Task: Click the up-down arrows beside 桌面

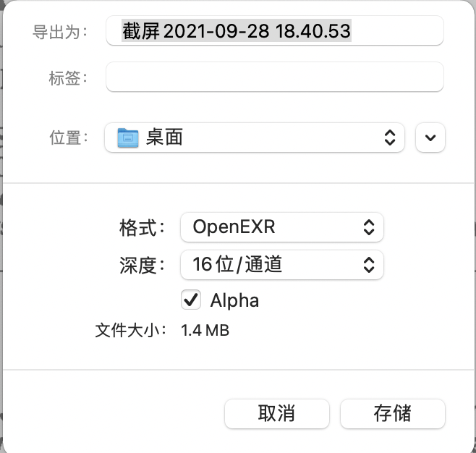Action: click(389, 137)
